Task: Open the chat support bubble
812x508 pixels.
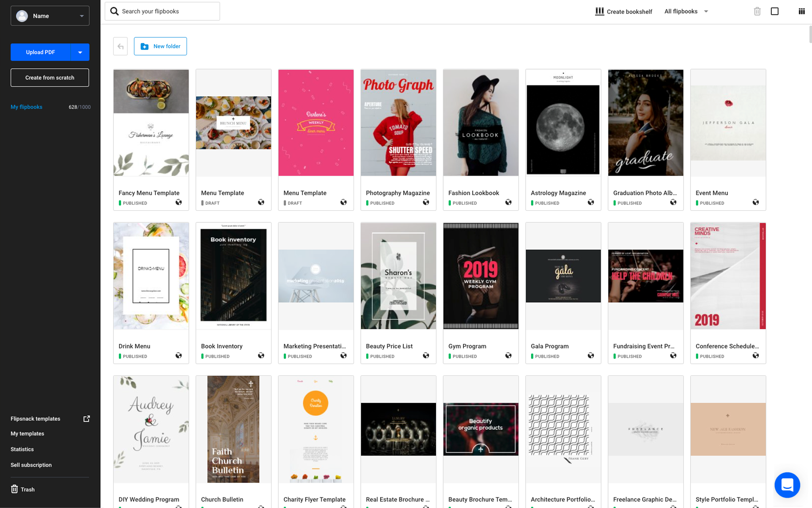Action: [787, 485]
